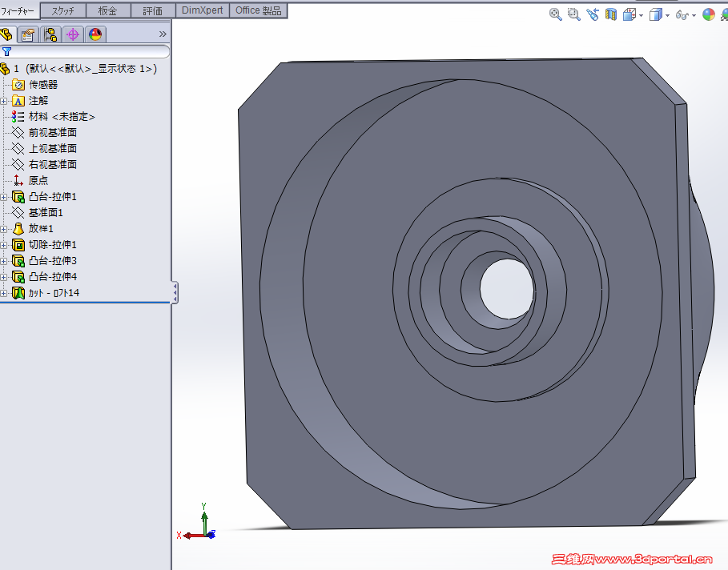Open the Office 製品 tab

click(259, 10)
